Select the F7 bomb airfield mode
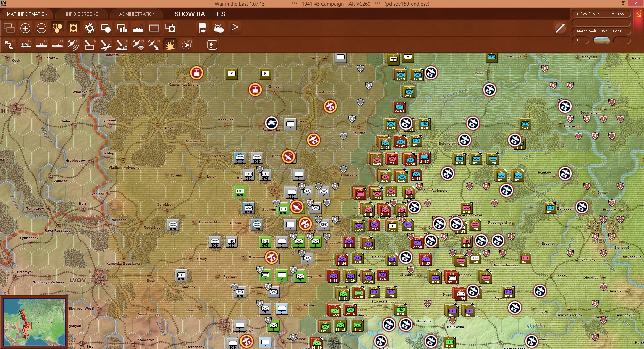Screen dimensions: 644x349 coord(106,45)
